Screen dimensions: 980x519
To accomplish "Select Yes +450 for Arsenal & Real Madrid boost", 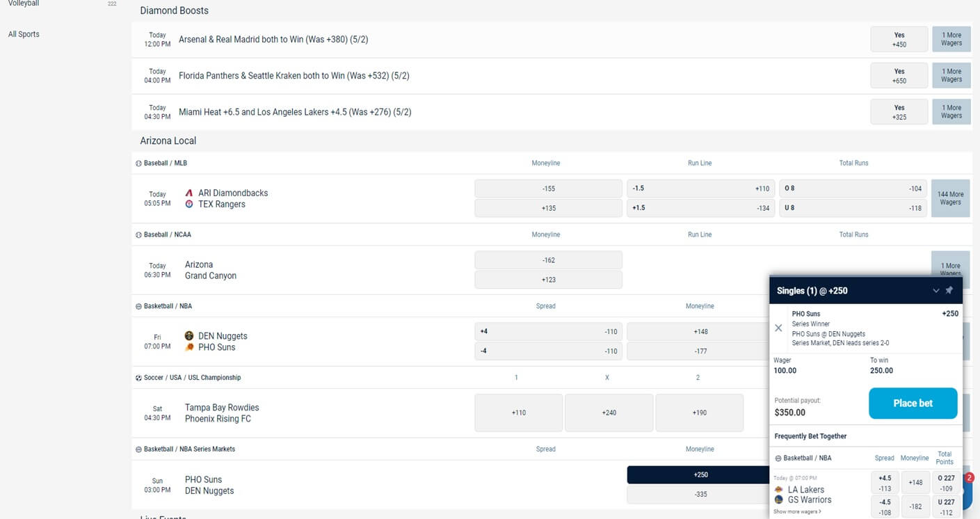I will [x=899, y=39].
